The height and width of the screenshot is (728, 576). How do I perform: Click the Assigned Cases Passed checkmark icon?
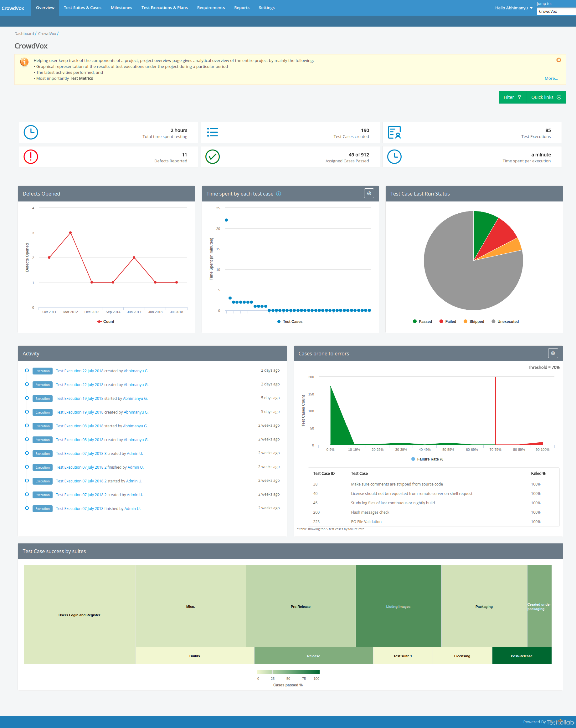[213, 157]
